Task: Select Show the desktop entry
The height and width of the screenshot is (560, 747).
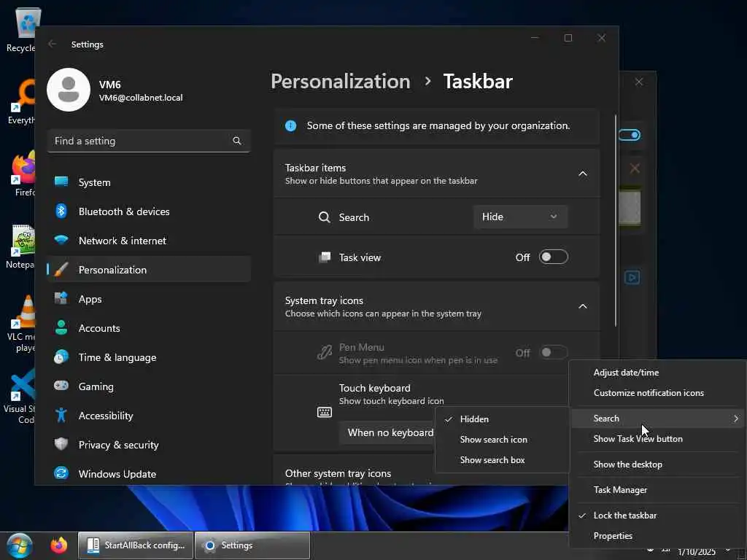Action: click(x=657, y=464)
